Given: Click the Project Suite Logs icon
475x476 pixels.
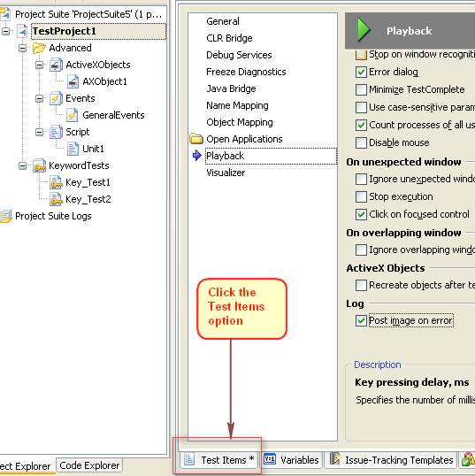Looking at the screenshot, I should tap(6, 216).
